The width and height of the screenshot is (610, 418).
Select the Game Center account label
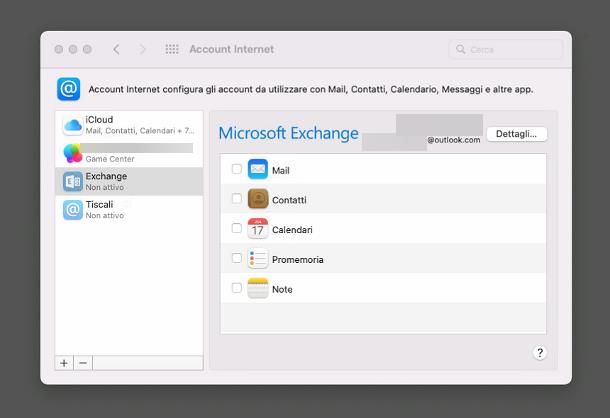[110, 159]
